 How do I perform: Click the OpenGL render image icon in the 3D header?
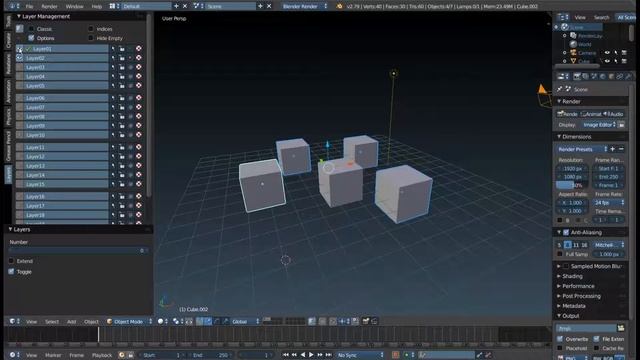coord(366,321)
